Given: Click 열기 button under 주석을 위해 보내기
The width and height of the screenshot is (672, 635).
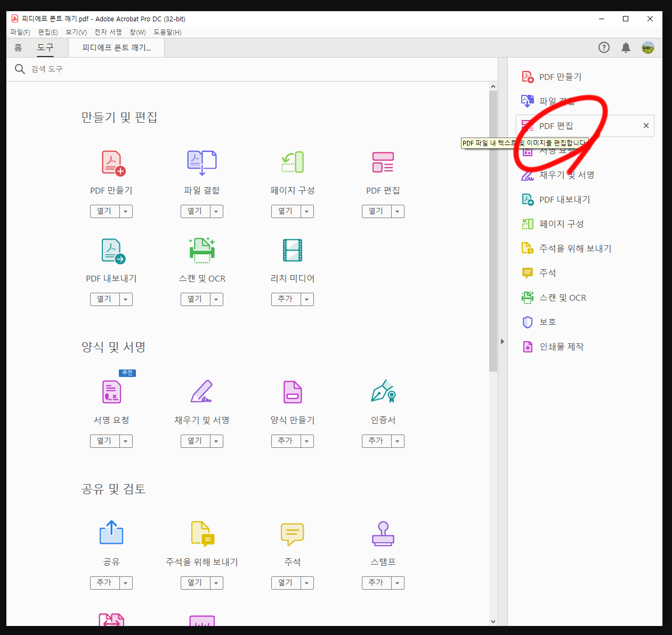Looking at the screenshot, I should point(196,583).
